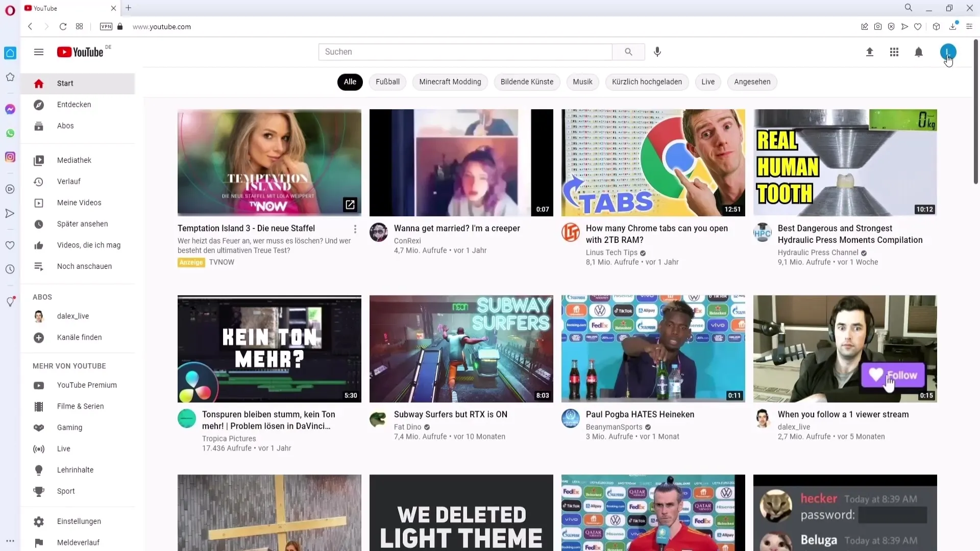
Task: Open Gaming in sidebar
Action: [78, 428]
